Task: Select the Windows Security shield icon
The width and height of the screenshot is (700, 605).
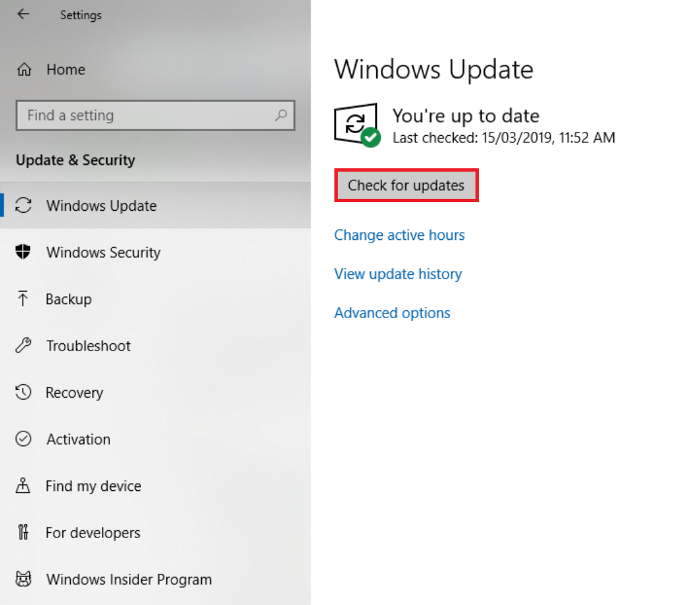Action: pyautogui.click(x=24, y=252)
